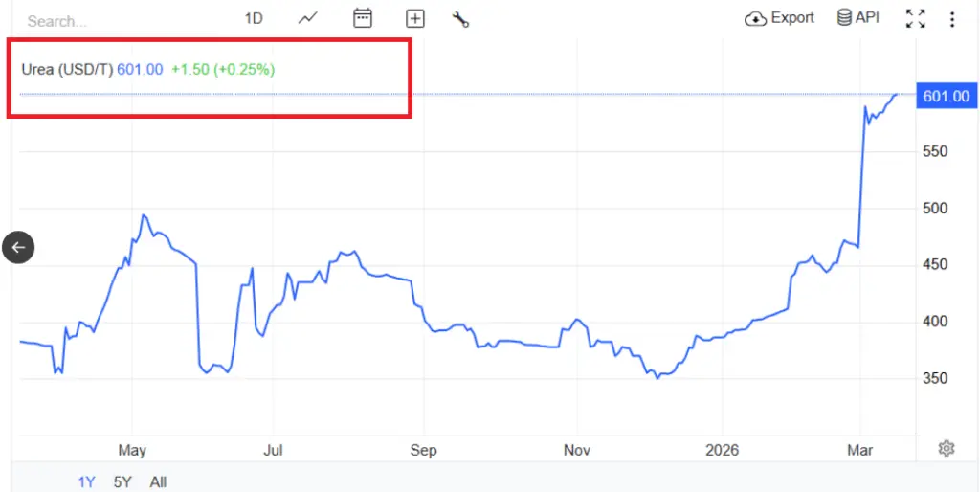Image resolution: width=980 pixels, height=492 pixels.
Task: Open the 1D interval selector
Action: [254, 18]
